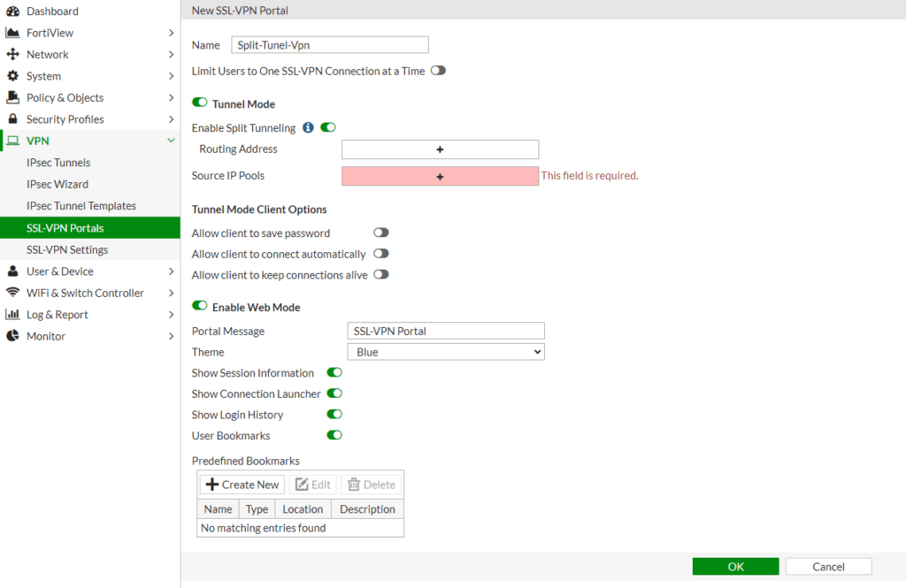Select the Security Profiles lock icon
Image resolution: width=906 pixels, height=588 pixels.
click(x=12, y=118)
